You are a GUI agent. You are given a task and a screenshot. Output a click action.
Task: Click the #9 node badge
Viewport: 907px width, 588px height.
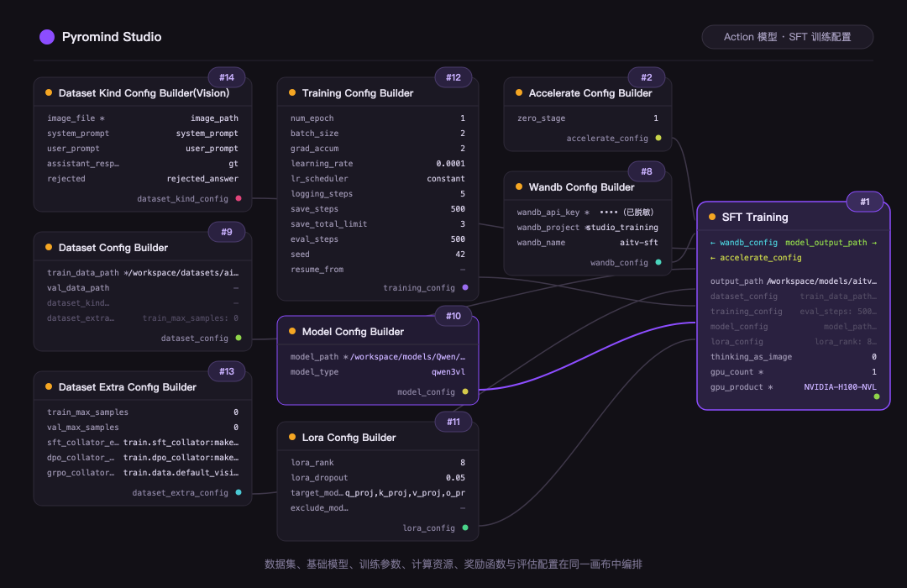click(x=227, y=232)
